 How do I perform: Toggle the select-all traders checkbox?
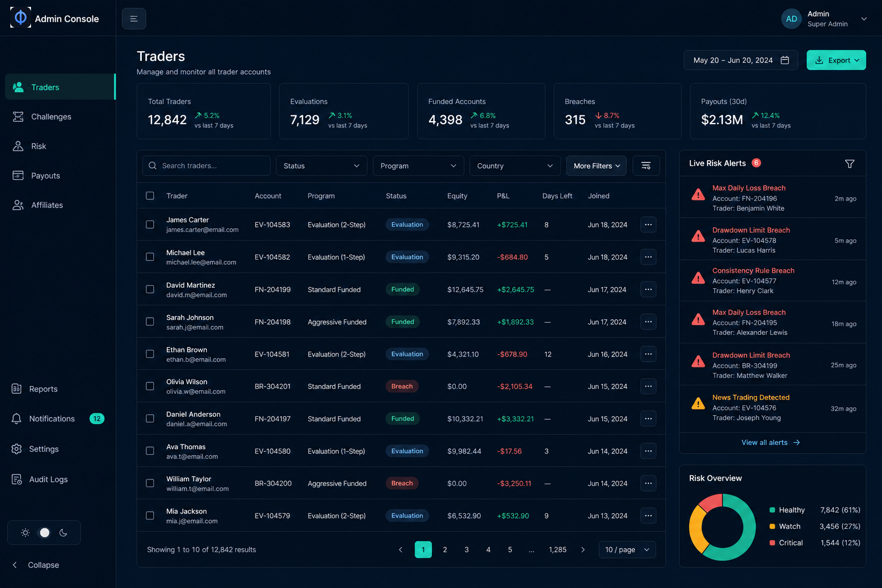pos(150,196)
